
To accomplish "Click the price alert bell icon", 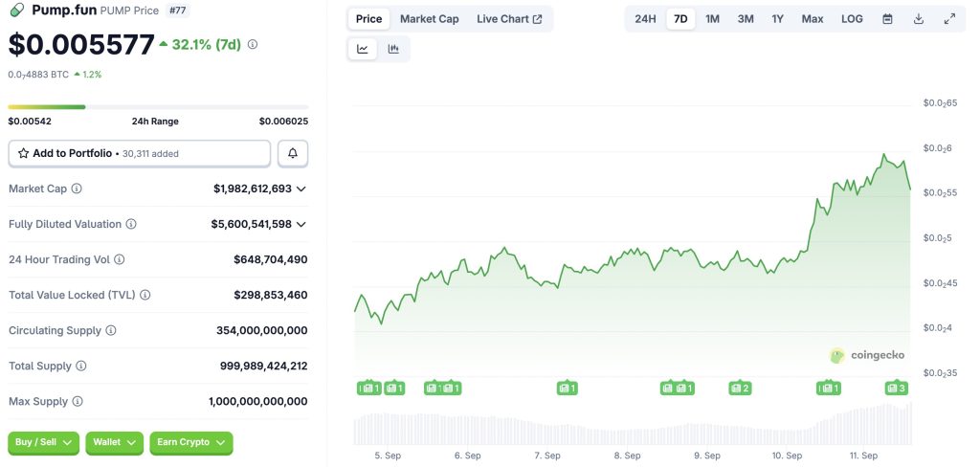I will pyautogui.click(x=293, y=153).
